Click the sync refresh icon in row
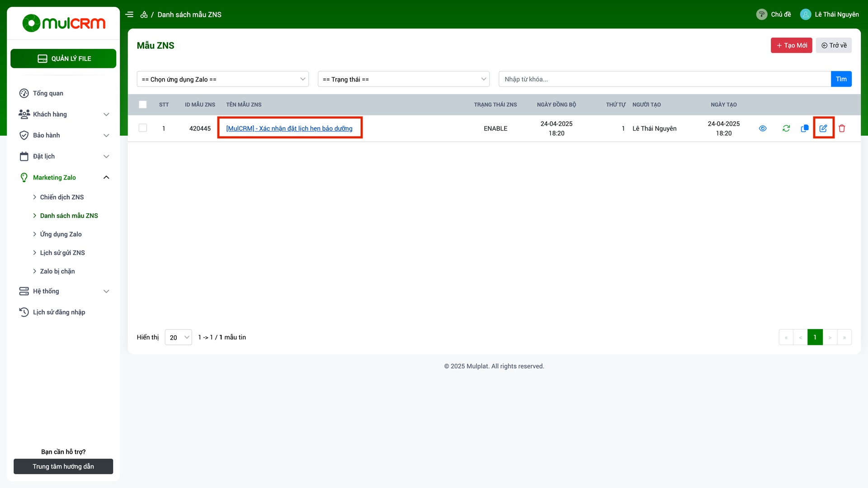Screen dimensions: 868x488 click(x=786, y=128)
